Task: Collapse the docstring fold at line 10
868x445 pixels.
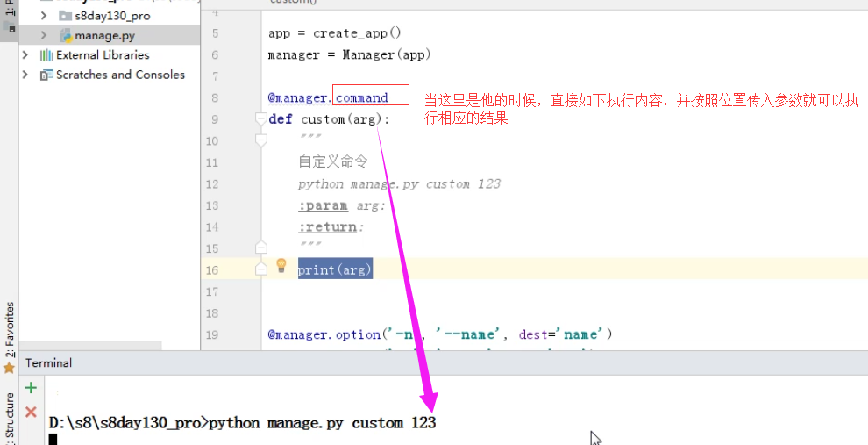Action: click(260, 140)
